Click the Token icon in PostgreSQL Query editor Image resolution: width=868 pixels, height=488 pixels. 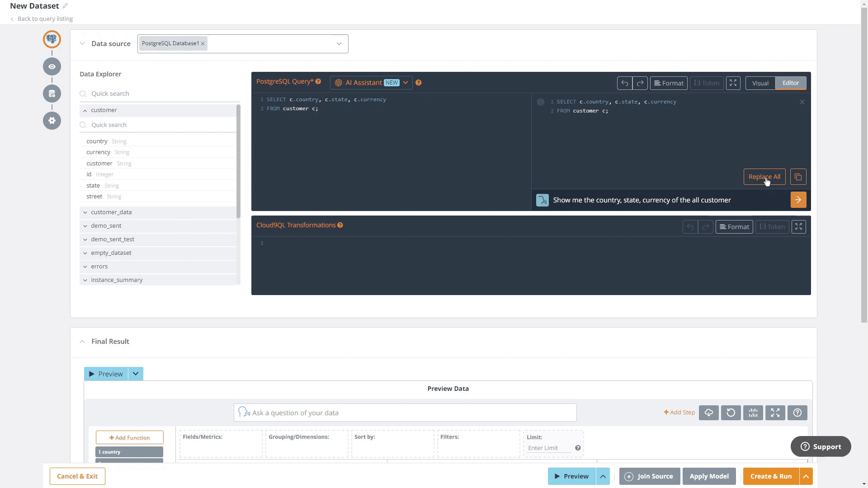point(707,83)
